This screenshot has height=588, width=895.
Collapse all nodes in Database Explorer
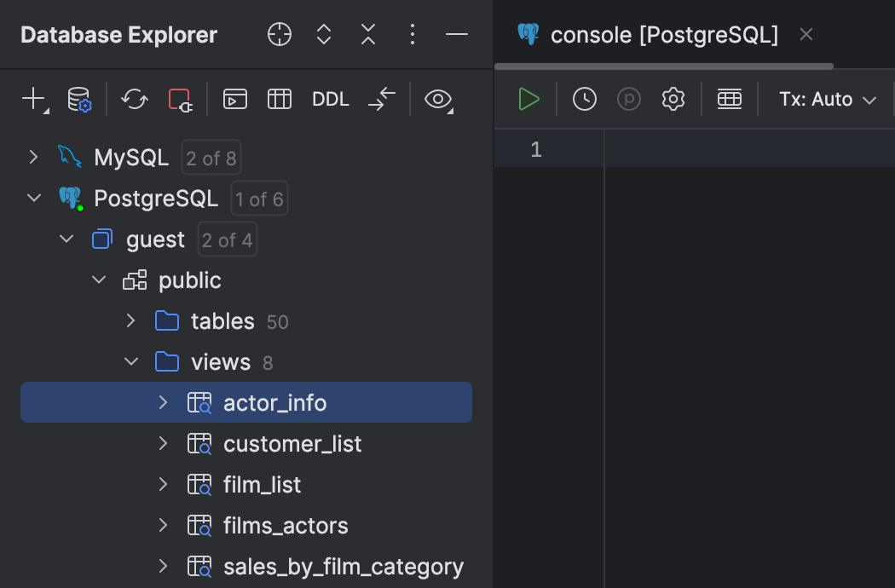click(x=367, y=34)
